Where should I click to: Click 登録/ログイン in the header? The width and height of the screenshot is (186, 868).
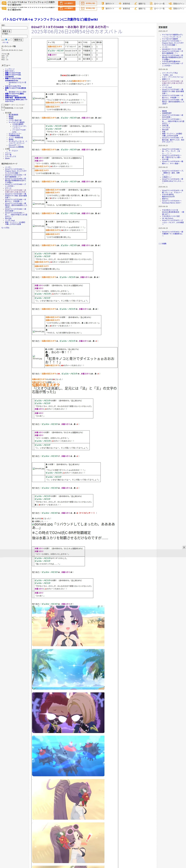(177, 4)
